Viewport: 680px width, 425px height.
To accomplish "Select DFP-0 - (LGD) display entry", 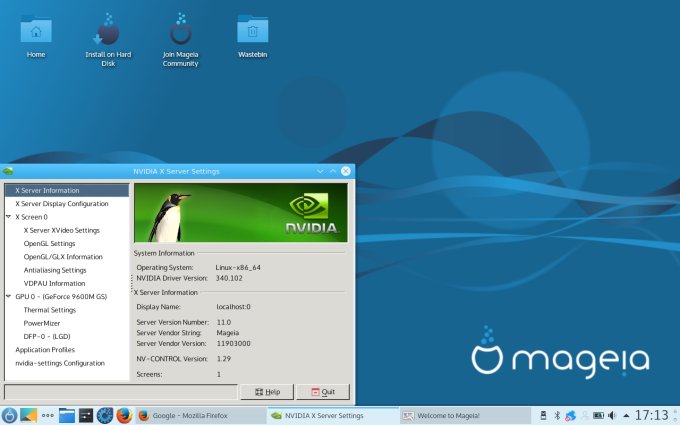I will tap(47, 336).
